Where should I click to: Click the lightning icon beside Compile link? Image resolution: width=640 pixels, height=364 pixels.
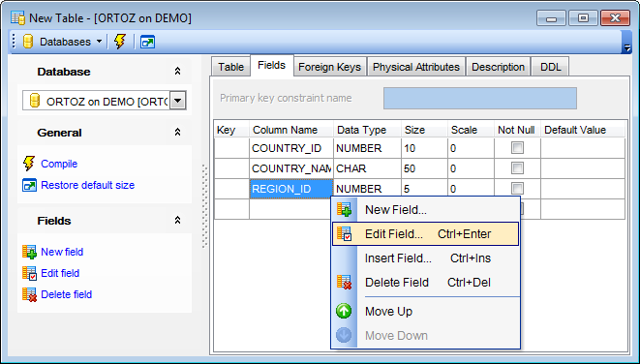[x=29, y=164]
